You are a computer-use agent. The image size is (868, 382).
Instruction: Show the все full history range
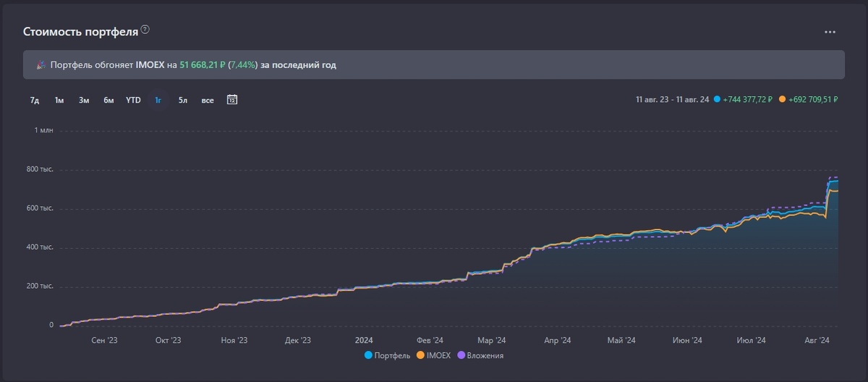point(208,100)
